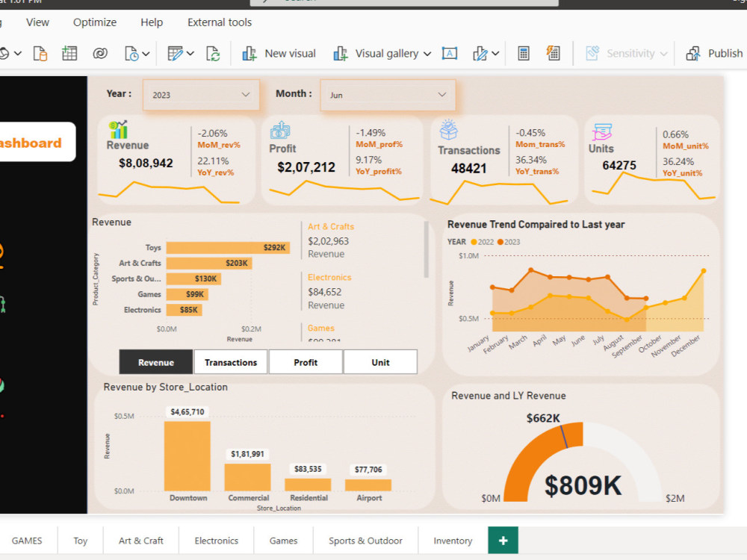Screen dimensions: 747x560
Task: Click the Revenue value $8,08,942
Action: [x=146, y=164]
